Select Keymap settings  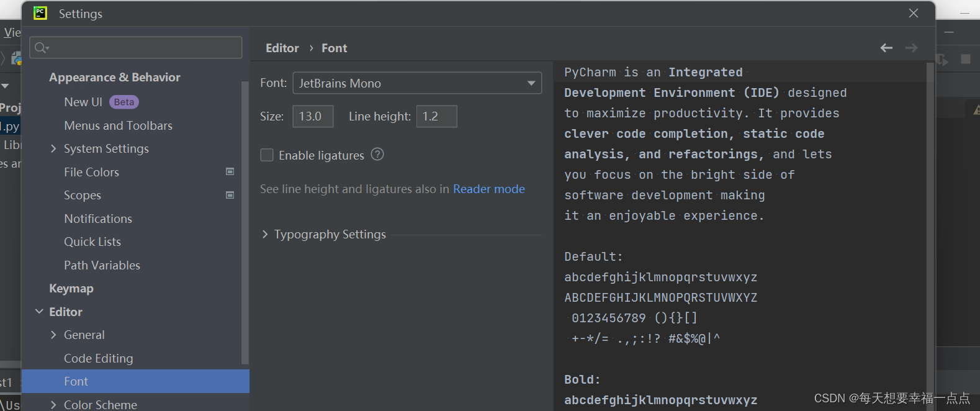pos(71,289)
